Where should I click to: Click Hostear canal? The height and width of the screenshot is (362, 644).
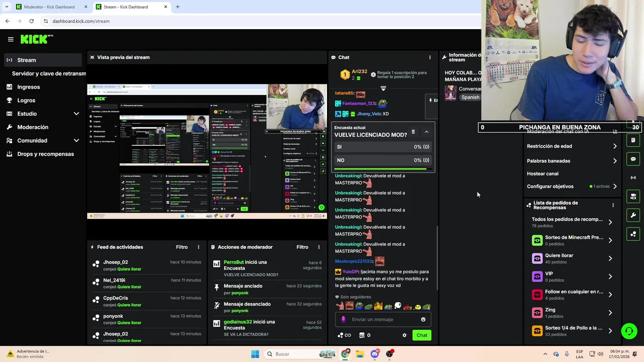point(542,173)
